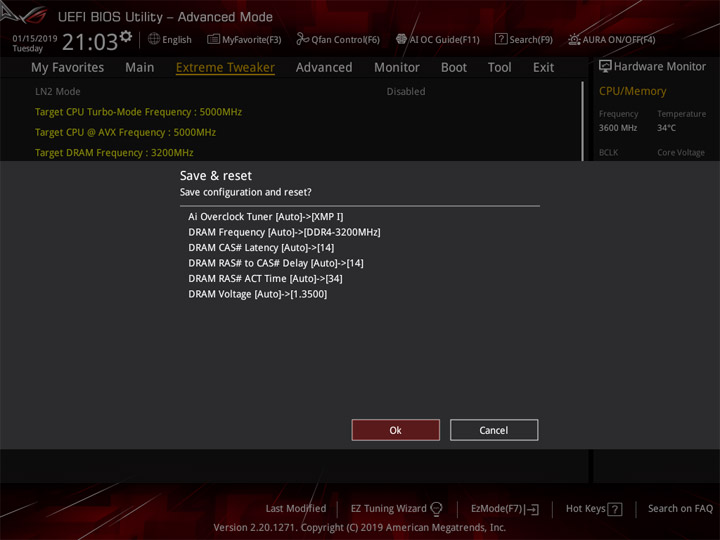Click the English language globe icon
The height and width of the screenshot is (540, 720).
154,39
